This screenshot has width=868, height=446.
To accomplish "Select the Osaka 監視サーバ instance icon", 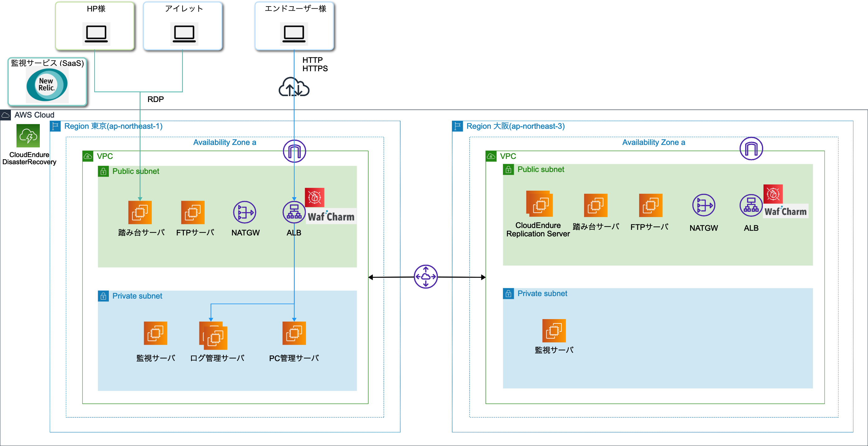I will coord(554,331).
